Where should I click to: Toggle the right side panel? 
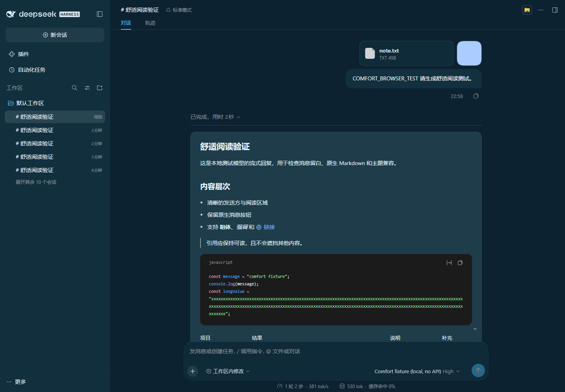click(555, 10)
